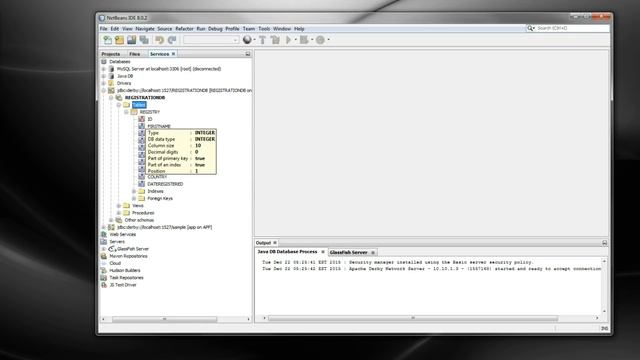The width and height of the screenshot is (640, 360).
Task: Click the Java DB node icon
Action: 111,76
